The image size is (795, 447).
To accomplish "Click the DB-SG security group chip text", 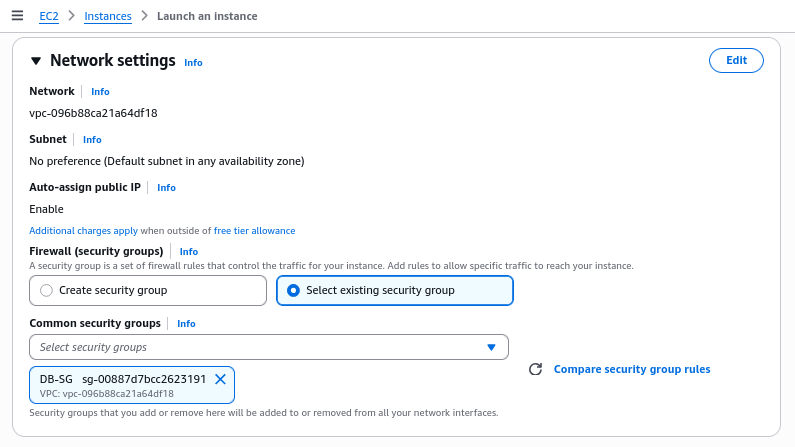I will pos(56,379).
